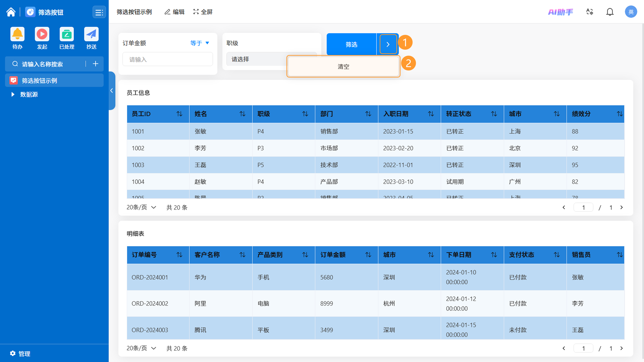Open the 等于 operator dropdown

200,43
